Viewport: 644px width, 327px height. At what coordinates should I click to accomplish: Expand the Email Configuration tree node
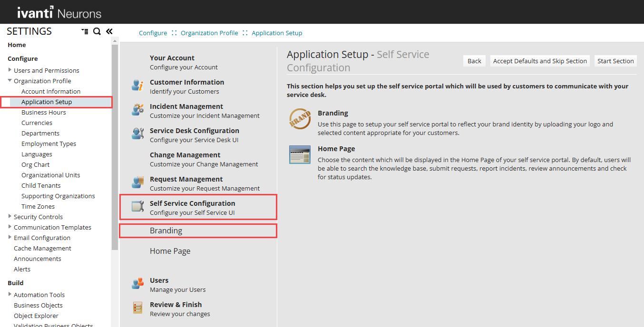[x=10, y=238]
